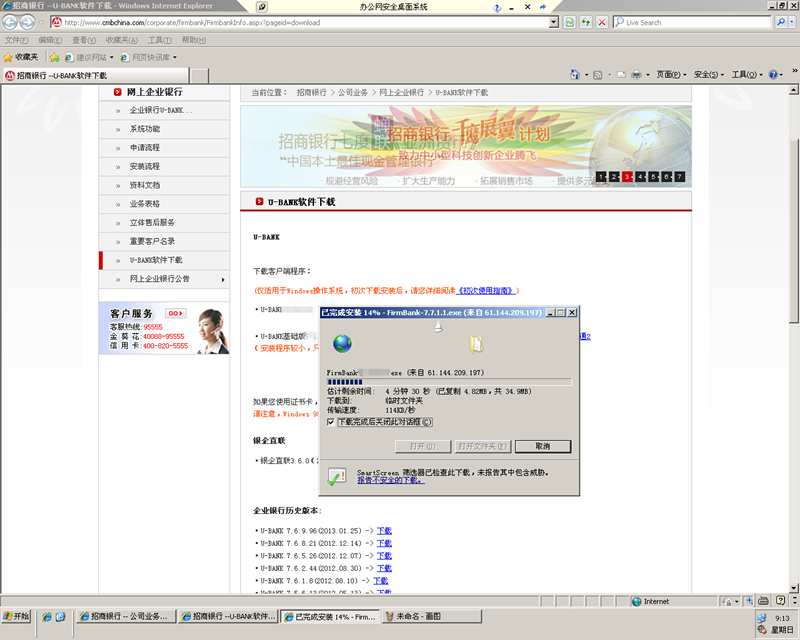Viewport: 800px width, 640px height.
Task: Click the Read Mail icon
Action: (x=621, y=75)
